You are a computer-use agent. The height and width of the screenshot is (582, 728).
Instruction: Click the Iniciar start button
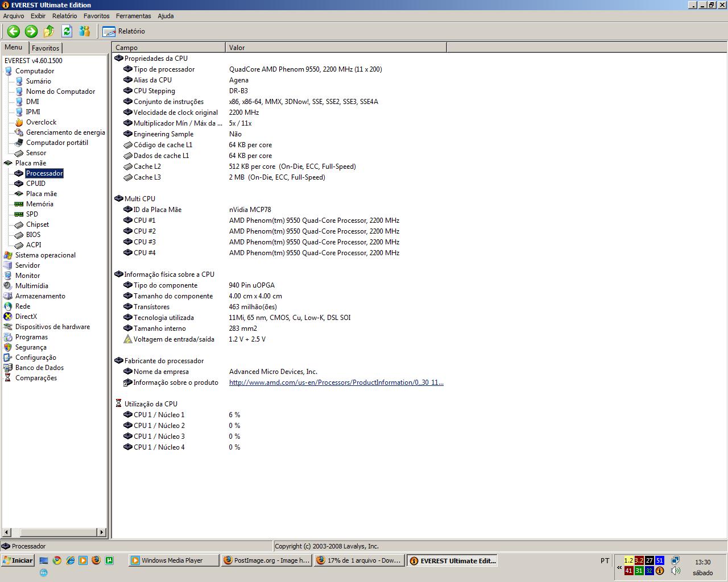pos(18,560)
